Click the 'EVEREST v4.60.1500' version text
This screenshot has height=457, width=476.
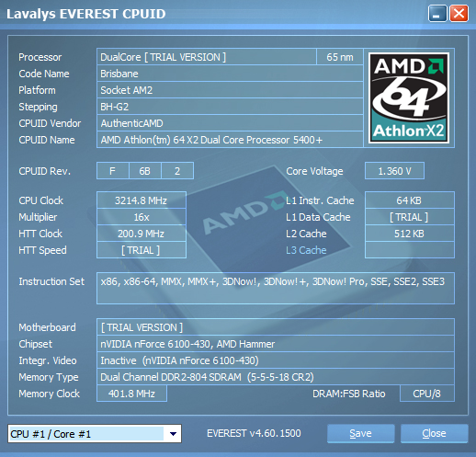pos(254,433)
